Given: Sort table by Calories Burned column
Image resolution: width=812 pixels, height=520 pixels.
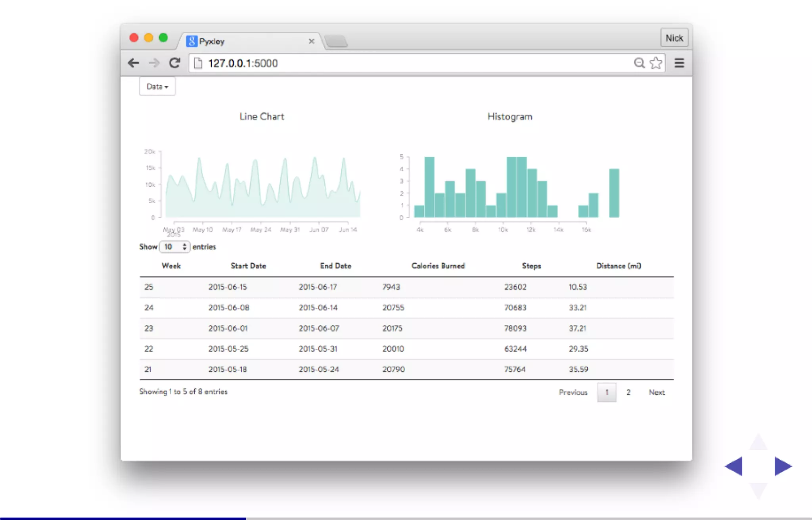Looking at the screenshot, I should tap(438, 266).
